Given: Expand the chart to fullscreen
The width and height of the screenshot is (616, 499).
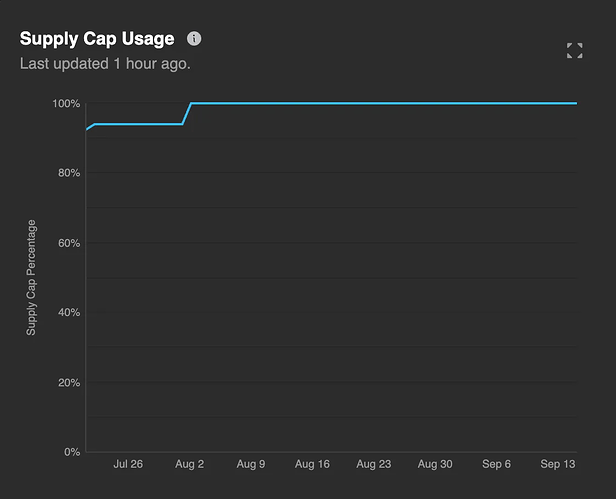Looking at the screenshot, I should pos(574,50).
